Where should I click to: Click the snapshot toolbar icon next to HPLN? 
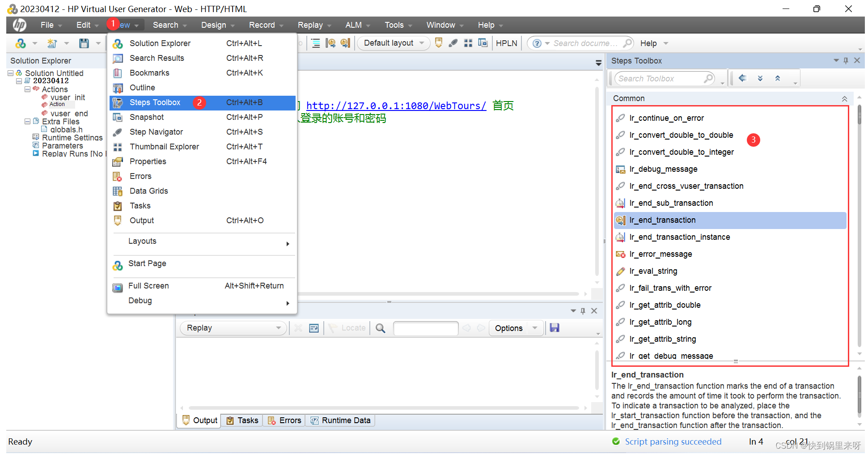pos(483,43)
